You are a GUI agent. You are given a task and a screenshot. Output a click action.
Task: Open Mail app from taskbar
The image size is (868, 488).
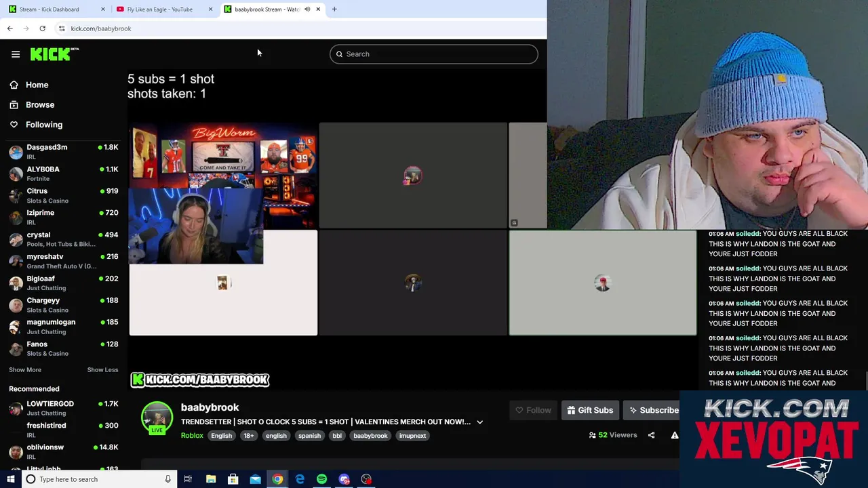click(x=255, y=479)
